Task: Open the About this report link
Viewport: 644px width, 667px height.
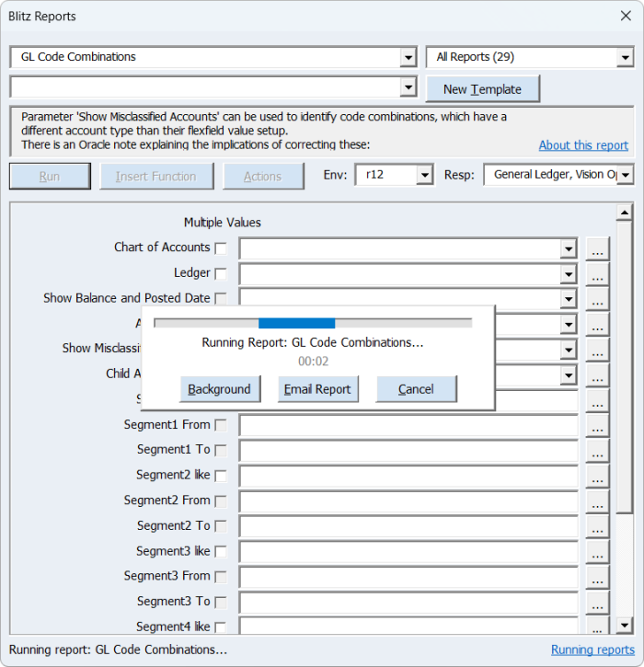Action: click(x=583, y=145)
